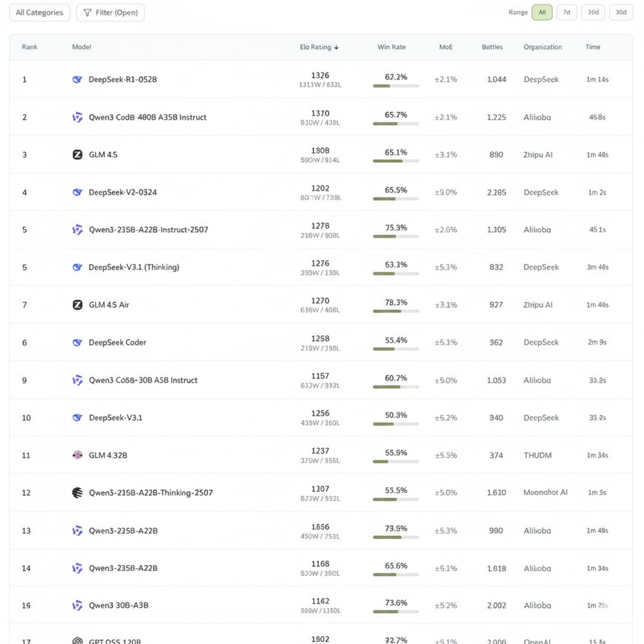Click the 1,044 battles value
Image resolution: width=644 pixels, height=644 pixels.
[x=497, y=79]
